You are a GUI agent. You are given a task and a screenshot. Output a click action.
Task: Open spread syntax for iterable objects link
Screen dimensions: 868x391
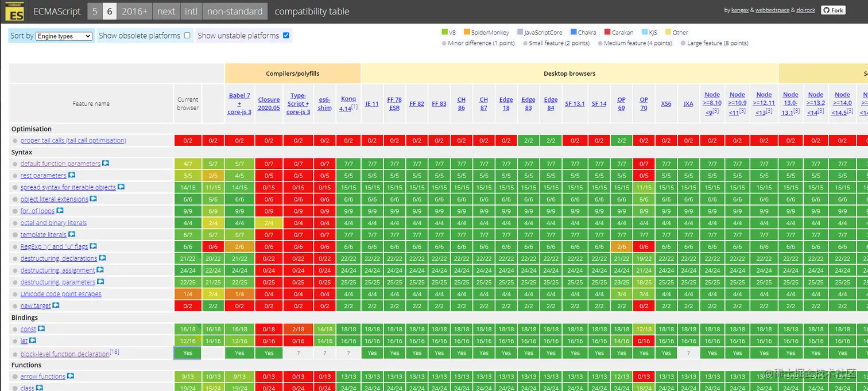click(68, 187)
